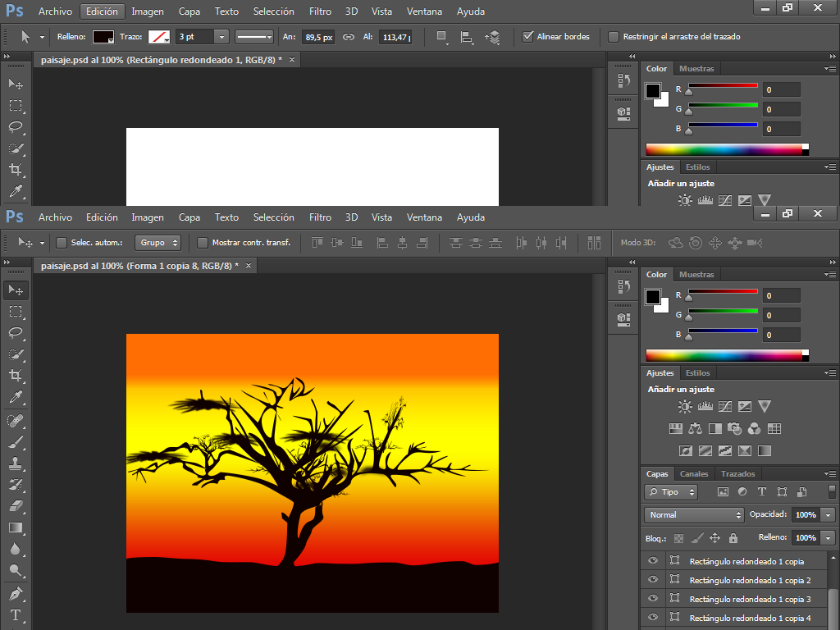
Task: Add a Channel Mixer adjustment
Action: 755,428
